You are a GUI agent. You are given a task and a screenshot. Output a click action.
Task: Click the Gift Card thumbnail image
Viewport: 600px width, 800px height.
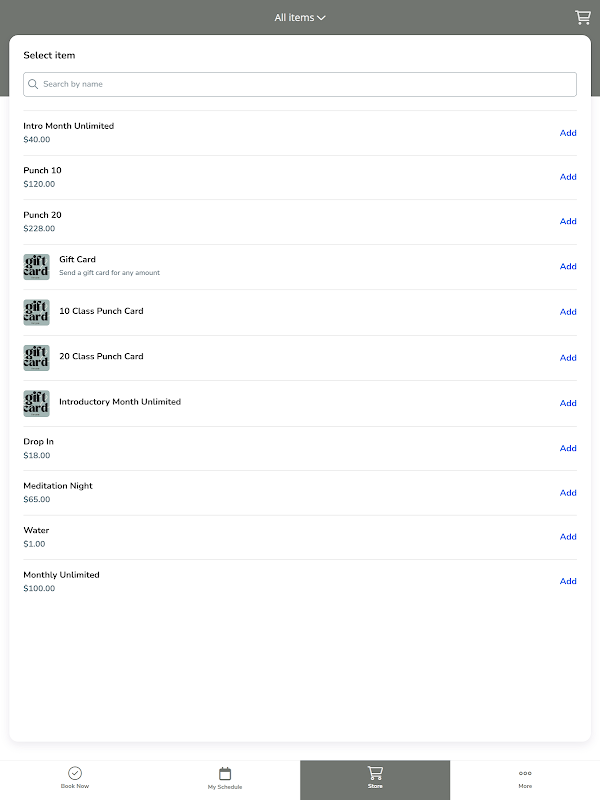coord(36,267)
